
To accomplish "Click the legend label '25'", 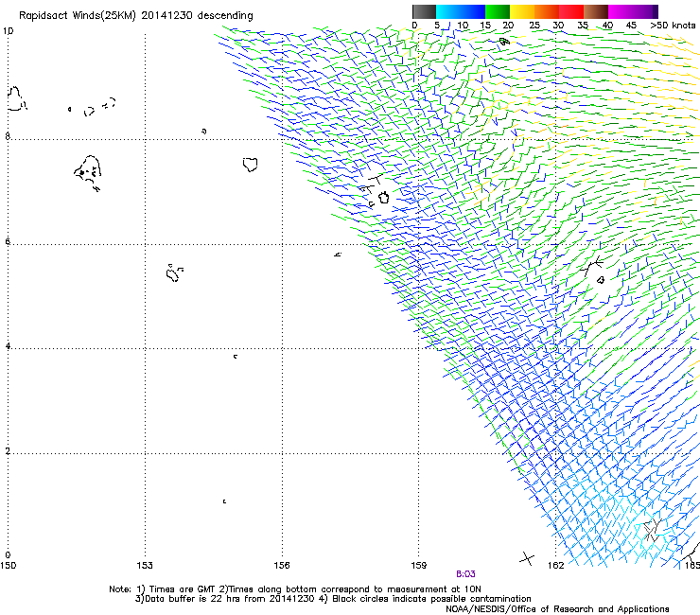I will coord(534,26).
